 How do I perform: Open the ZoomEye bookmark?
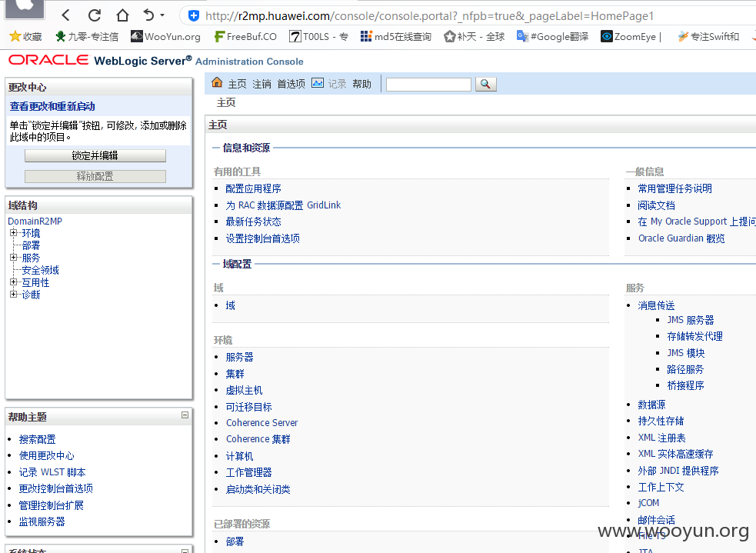[x=631, y=37]
